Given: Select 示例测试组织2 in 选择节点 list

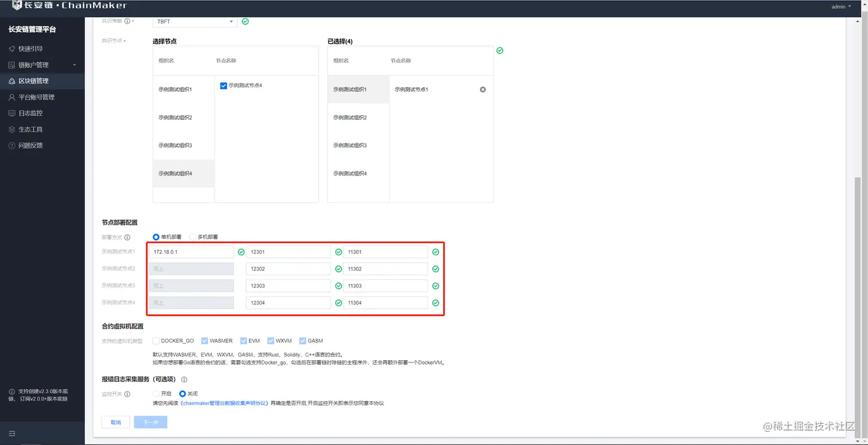Looking at the screenshot, I should 184,118.
